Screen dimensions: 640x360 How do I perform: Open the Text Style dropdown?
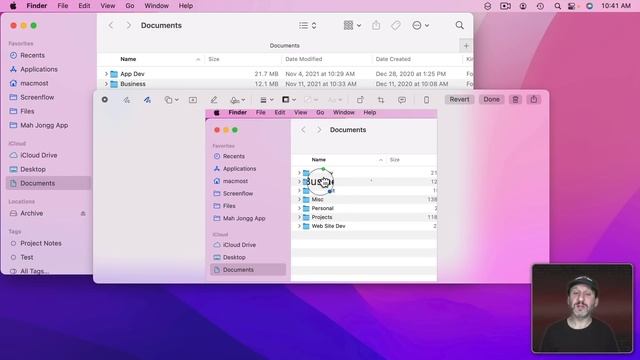[x=335, y=100]
